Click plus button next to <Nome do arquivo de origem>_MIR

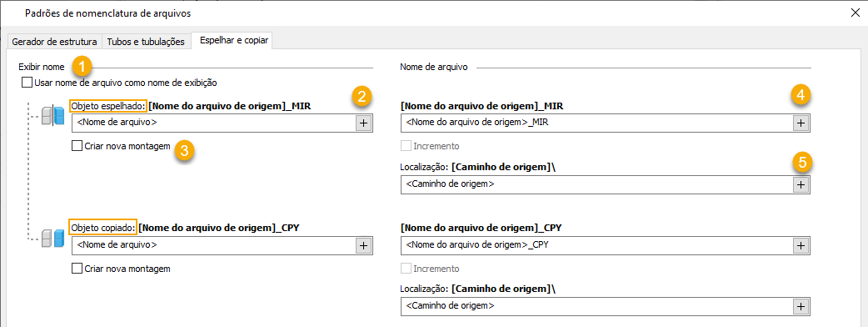point(801,123)
